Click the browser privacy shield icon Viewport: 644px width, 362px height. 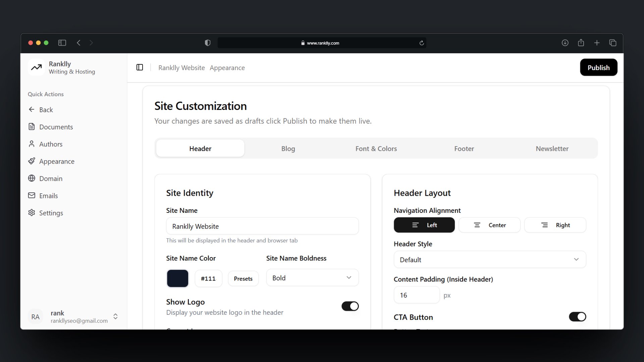coord(208,43)
